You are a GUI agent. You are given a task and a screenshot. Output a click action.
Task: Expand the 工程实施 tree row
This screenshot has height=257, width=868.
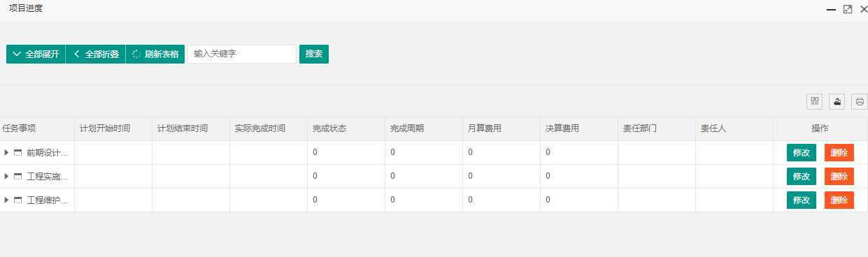(x=6, y=176)
